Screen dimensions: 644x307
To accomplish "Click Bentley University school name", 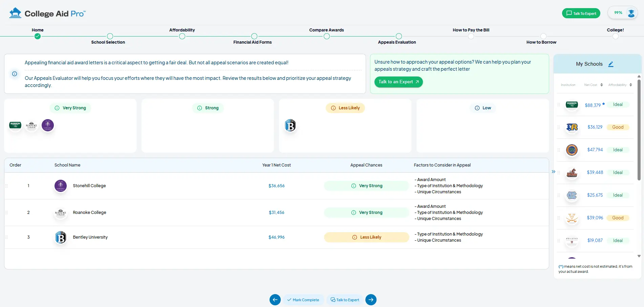I will tap(90, 237).
